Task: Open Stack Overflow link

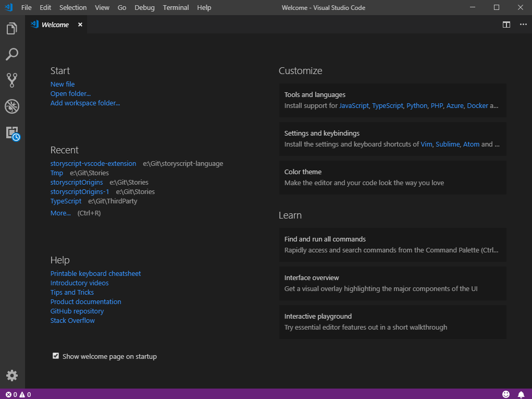Action: click(72, 321)
